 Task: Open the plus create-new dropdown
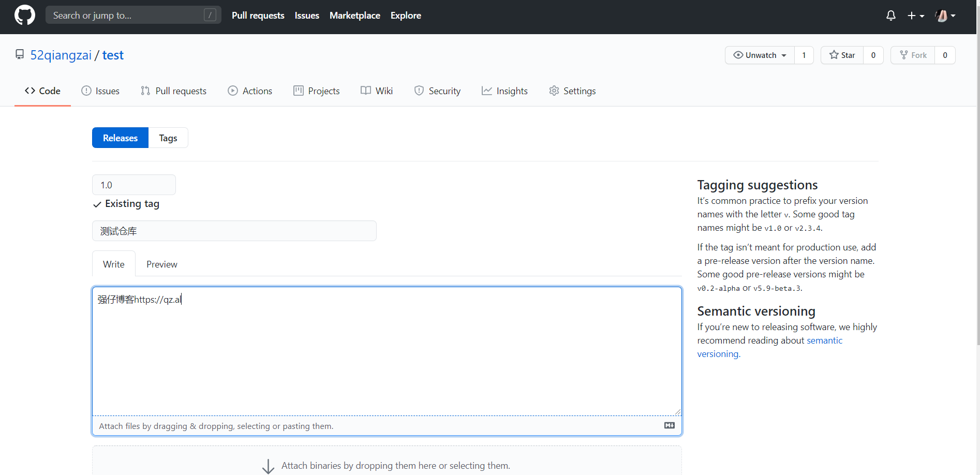[915, 16]
